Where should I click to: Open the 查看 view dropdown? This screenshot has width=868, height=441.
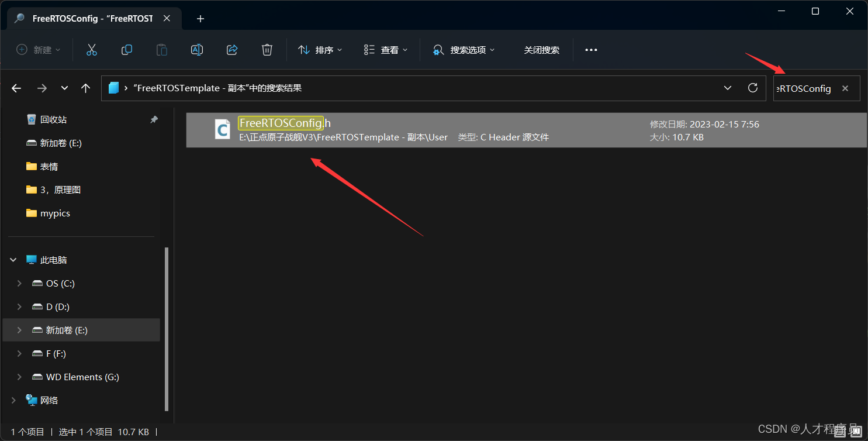(386, 50)
